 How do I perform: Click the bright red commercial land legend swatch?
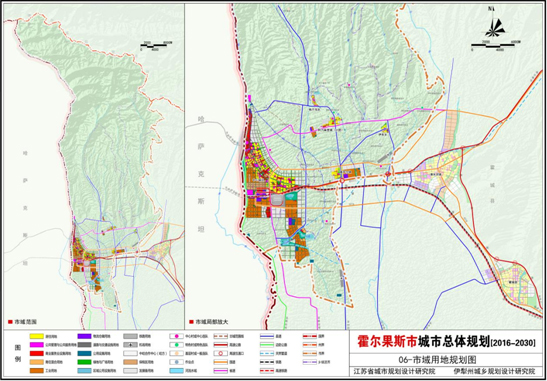37,353
